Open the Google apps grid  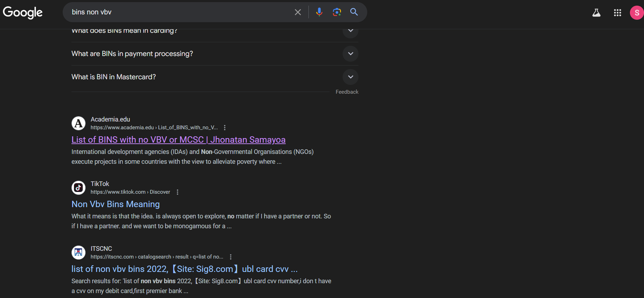click(617, 13)
